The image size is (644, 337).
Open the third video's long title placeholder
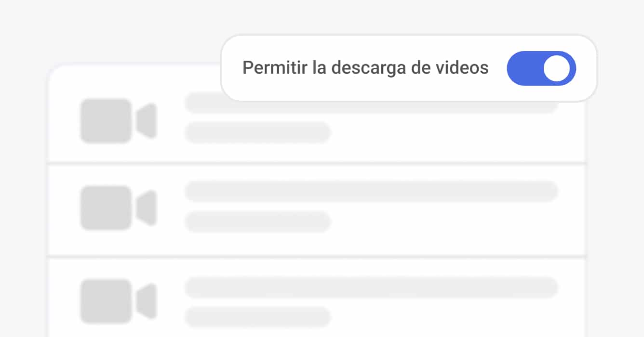coord(371,287)
